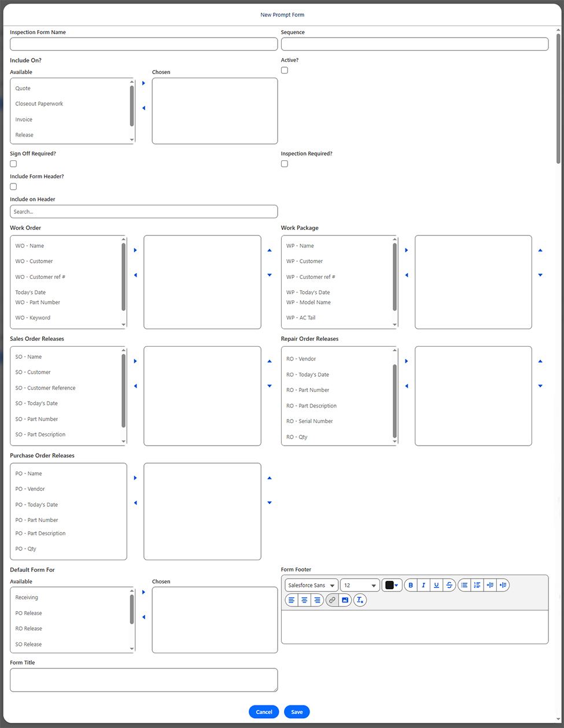Open the text color picker swatch

392,585
